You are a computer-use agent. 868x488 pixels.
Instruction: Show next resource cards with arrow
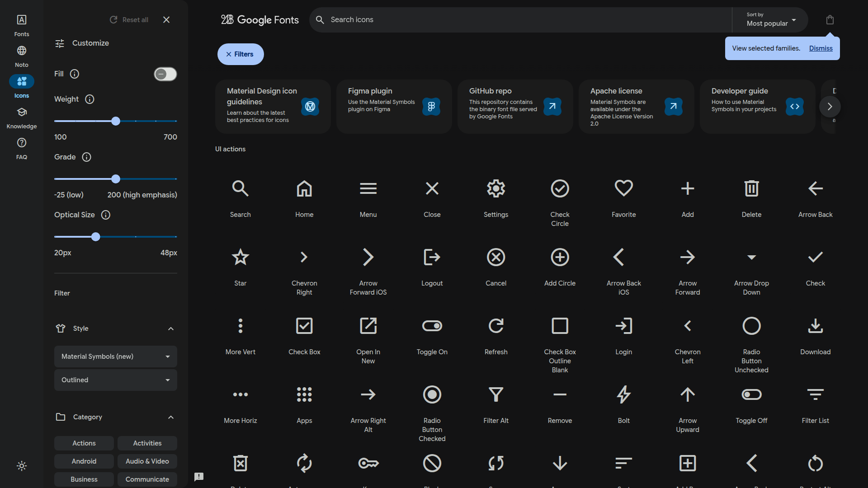(x=830, y=107)
